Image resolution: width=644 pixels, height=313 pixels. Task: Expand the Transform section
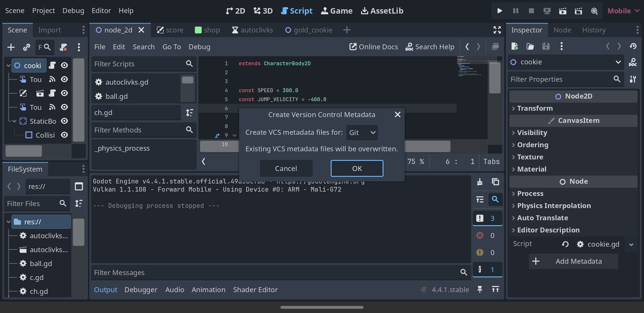point(574,108)
